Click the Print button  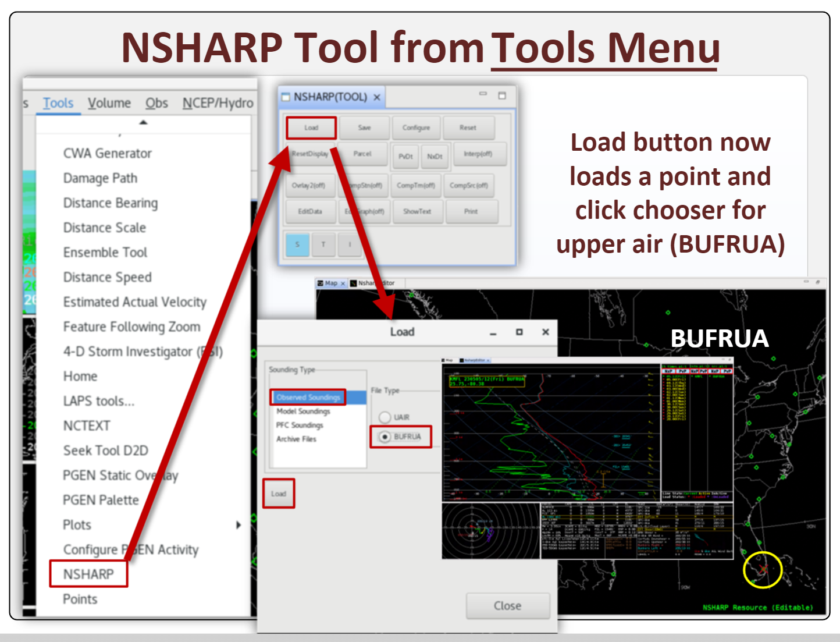[x=471, y=211]
